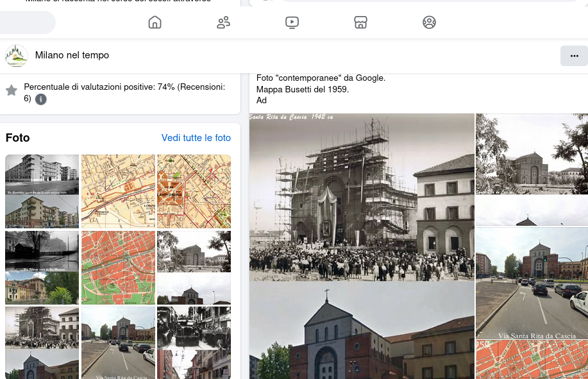Viewport: 588px width, 379px height.
Task: Go to Facebook Home icon
Action: (x=155, y=22)
